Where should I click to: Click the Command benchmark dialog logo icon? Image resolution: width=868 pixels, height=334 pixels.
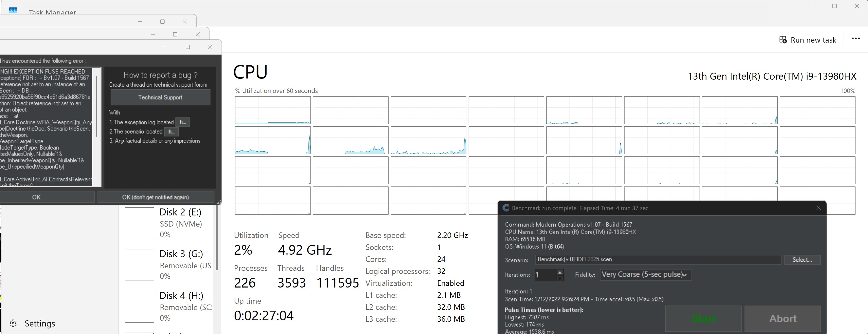506,208
